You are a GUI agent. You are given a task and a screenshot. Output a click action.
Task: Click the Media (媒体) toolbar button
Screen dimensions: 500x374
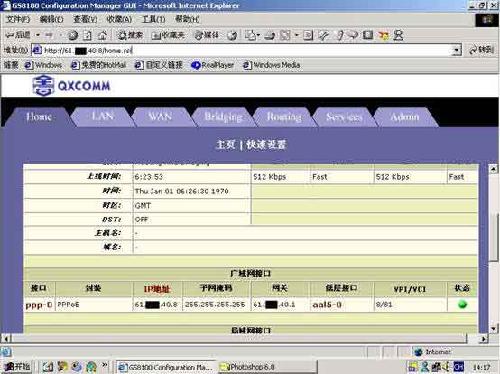207,35
